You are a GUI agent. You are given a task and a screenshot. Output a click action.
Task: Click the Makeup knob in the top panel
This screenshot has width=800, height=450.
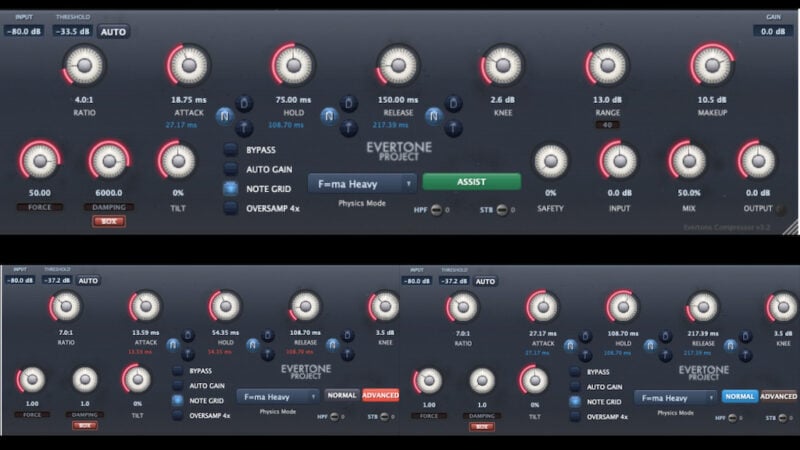pyautogui.click(x=711, y=66)
